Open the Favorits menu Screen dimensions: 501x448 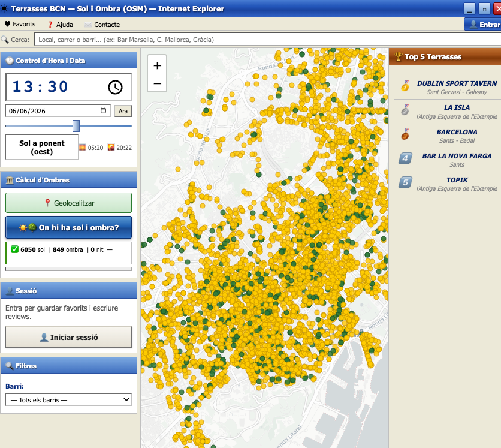point(20,25)
